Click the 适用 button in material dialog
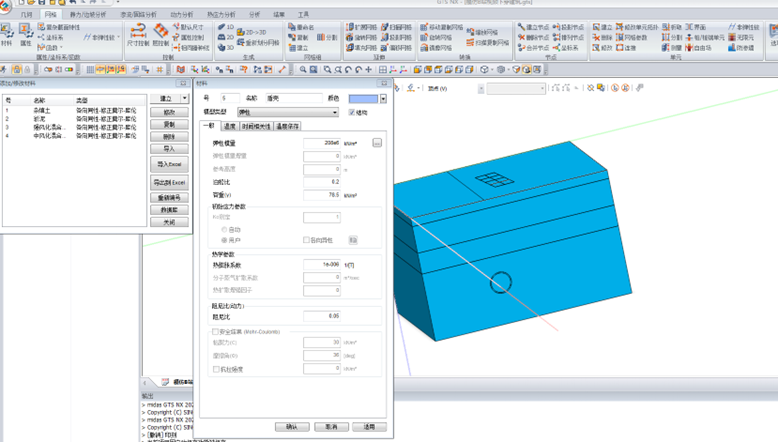The height and width of the screenshot is (442, 778). pos(369,427)
